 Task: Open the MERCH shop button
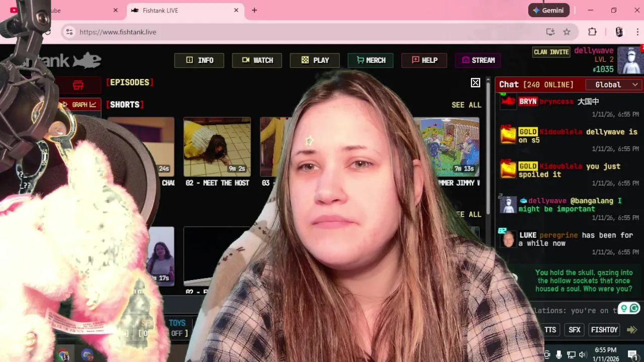371,60
